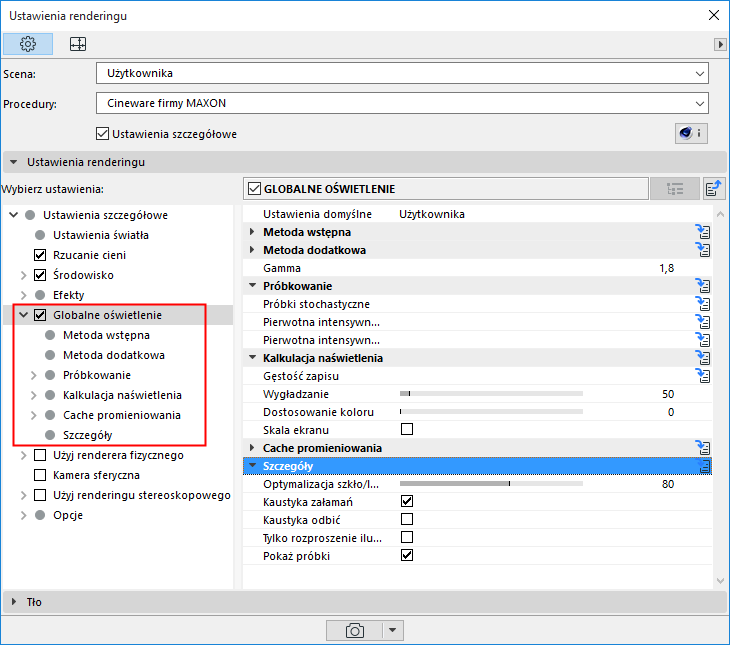Click the link icon in Próbkowanie row
The height and width of the screenshot is (645, 730).
[x=703, y=286]
